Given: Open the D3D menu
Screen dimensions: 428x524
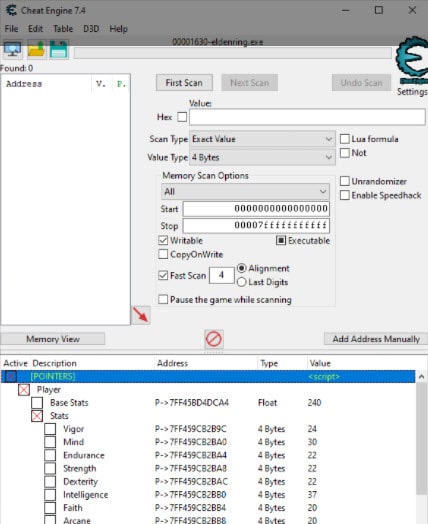Looking at the screenshot, I should [91, 29].
